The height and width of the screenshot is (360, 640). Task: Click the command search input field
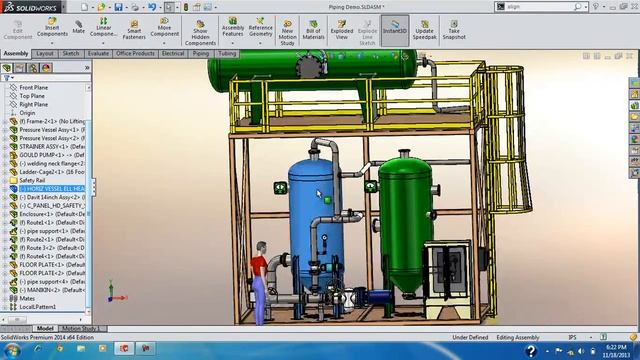pyautogui.click(x=539, y=7)
